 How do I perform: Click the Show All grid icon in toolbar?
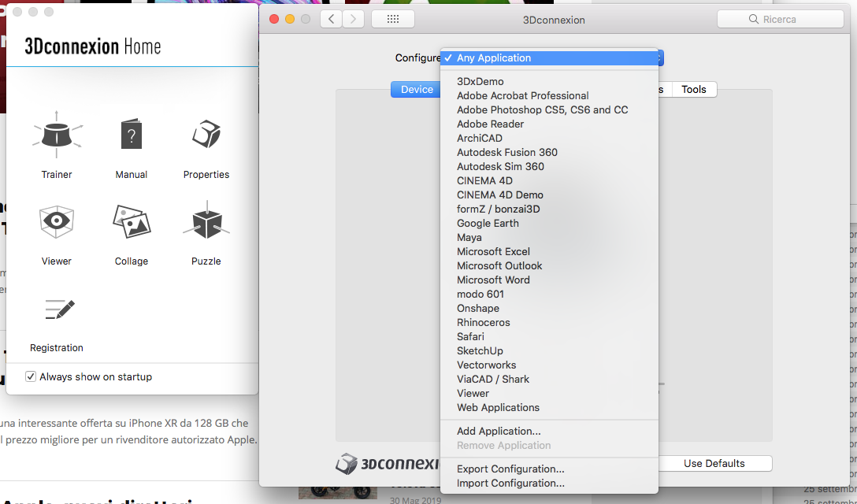click(393, 19)
